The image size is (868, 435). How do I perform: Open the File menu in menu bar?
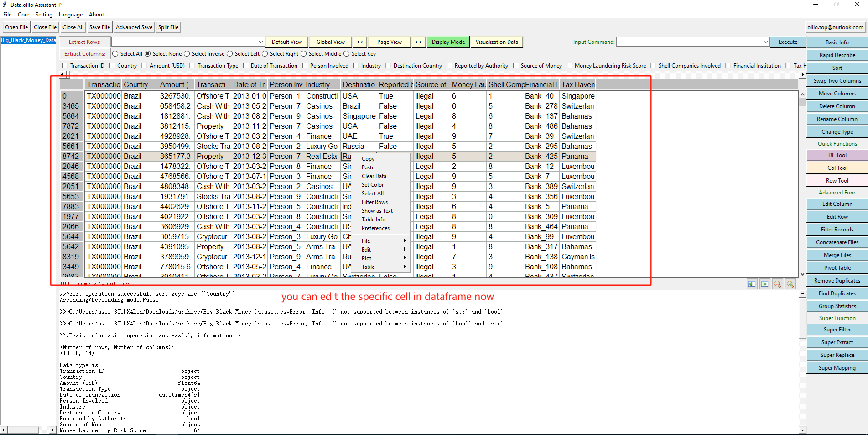[7, 15]
